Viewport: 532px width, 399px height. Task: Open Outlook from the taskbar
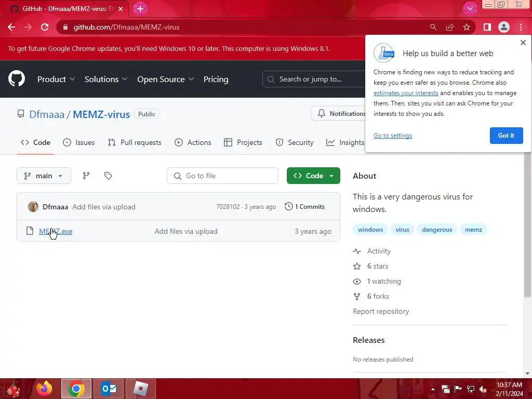click(x=109, y=389)
